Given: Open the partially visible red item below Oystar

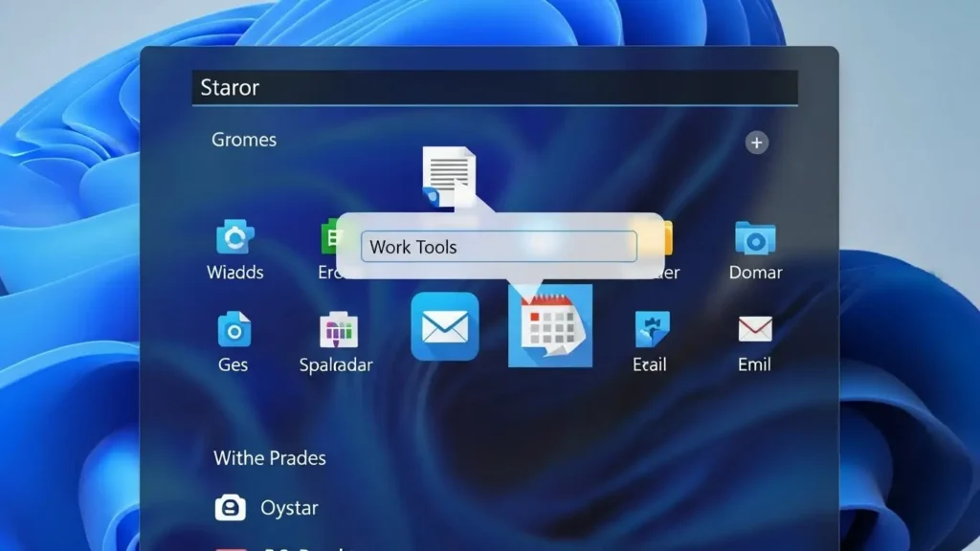Looking at the screenshot, I should (x=230, y=547).
